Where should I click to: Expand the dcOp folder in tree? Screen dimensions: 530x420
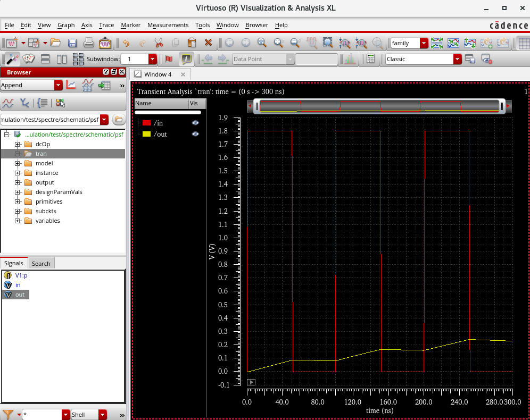coord(17,144)
